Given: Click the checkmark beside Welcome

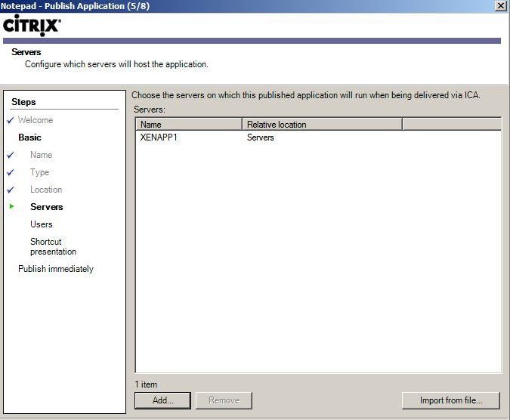Looking at the screenshot, I should 11,120.
